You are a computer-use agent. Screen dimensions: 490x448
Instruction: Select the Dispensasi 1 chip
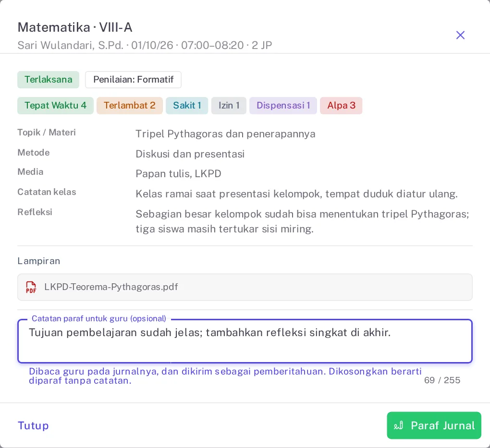[x=283, y=105]
